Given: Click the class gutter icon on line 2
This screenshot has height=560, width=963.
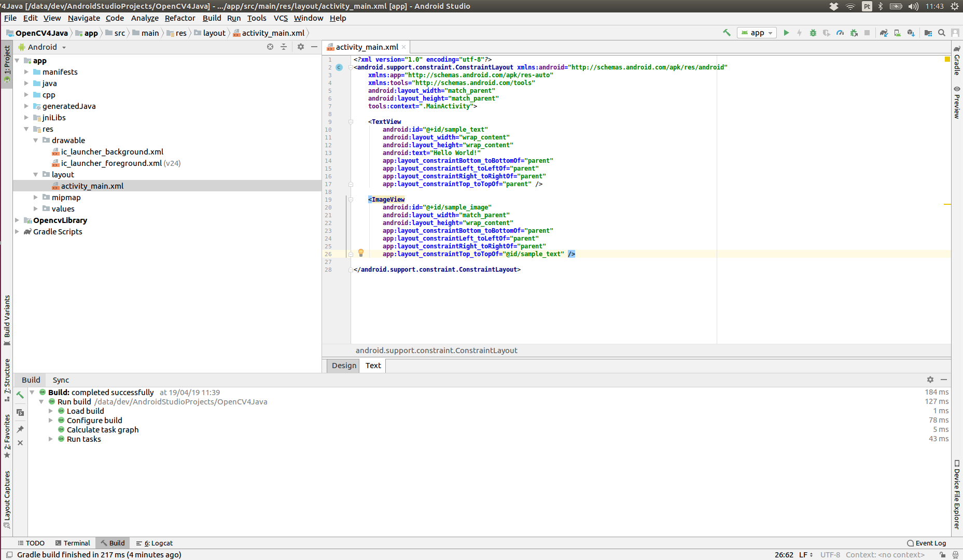Looking at the screenshot, I should pyautogui.click(x=339, y=67).
